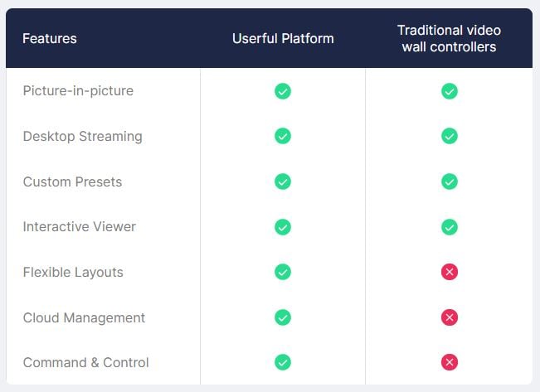This screenshot has width=540, height=392.
Task: Click red X for Cloud Management
Action: pyautogui.click(x=449, y=317)
